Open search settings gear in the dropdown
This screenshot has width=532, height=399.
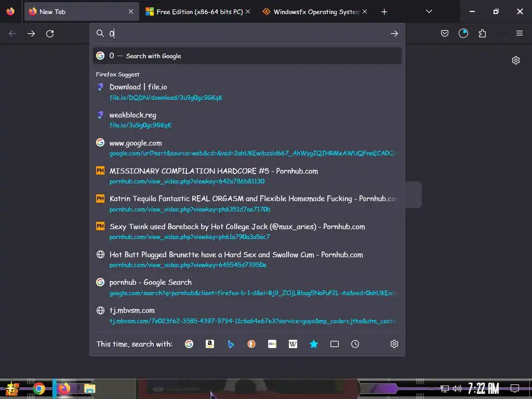[394, 344]
